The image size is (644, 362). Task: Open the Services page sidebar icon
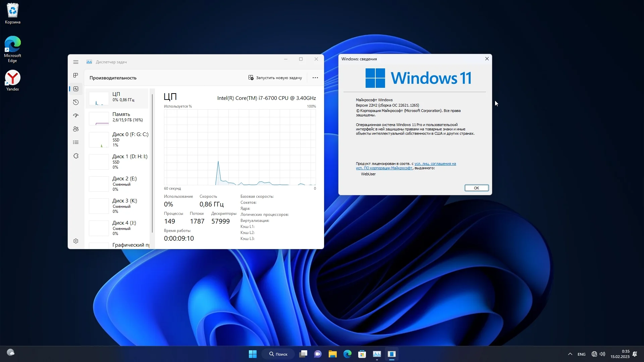coord(76,156)
